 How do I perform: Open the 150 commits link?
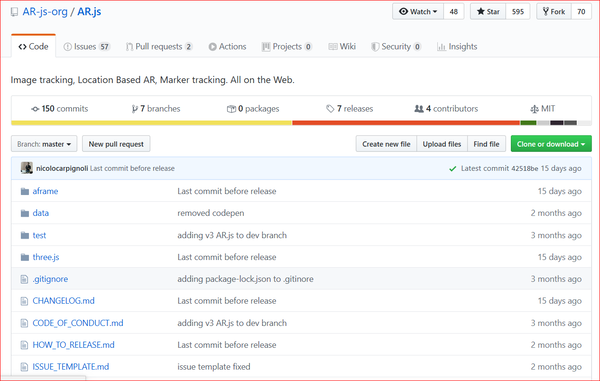click(59, 109)
